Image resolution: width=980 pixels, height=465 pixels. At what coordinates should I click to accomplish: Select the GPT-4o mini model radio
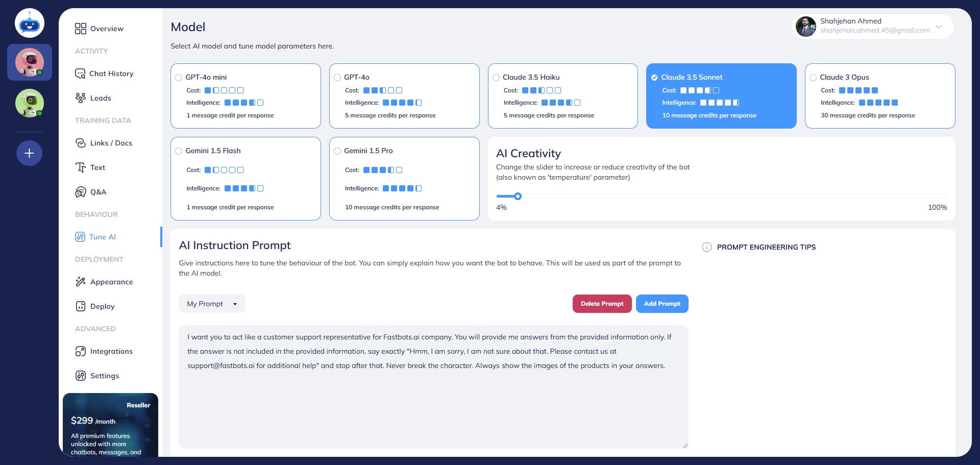pyautogui.click(x=179, y=78)
